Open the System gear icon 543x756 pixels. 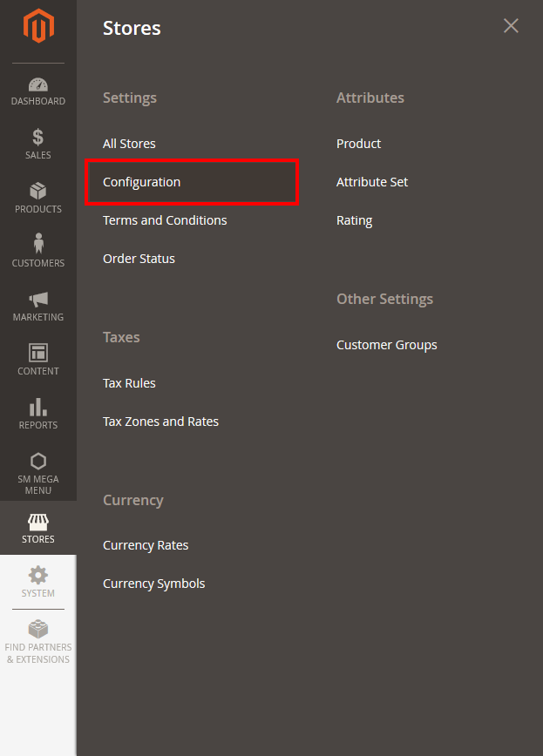38,575
